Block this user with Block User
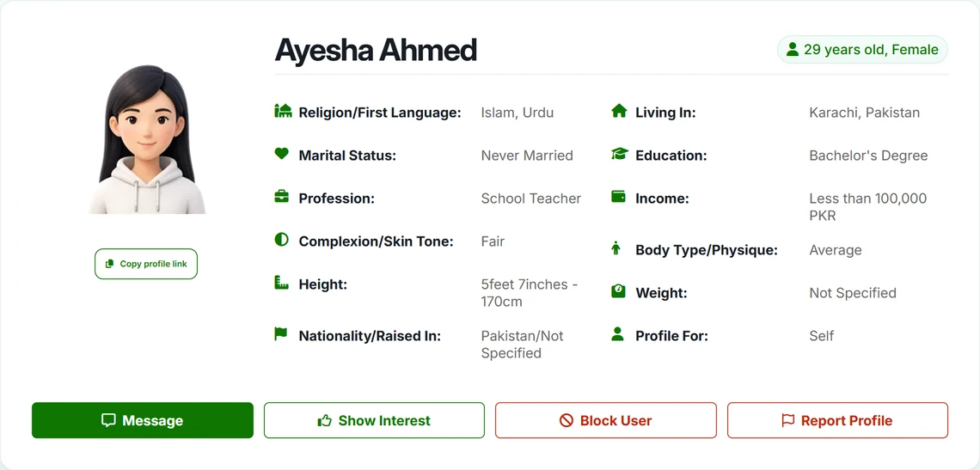980x470 pixels. (x=606, y=420)
